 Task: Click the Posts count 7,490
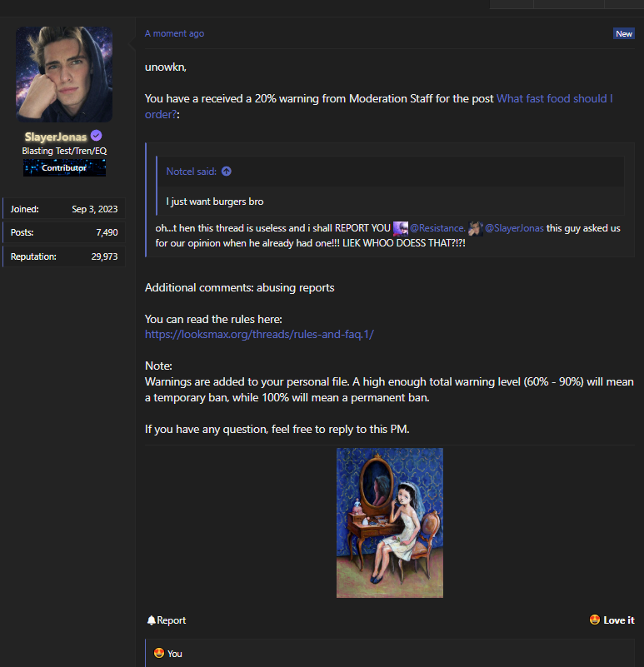(107, 232)
